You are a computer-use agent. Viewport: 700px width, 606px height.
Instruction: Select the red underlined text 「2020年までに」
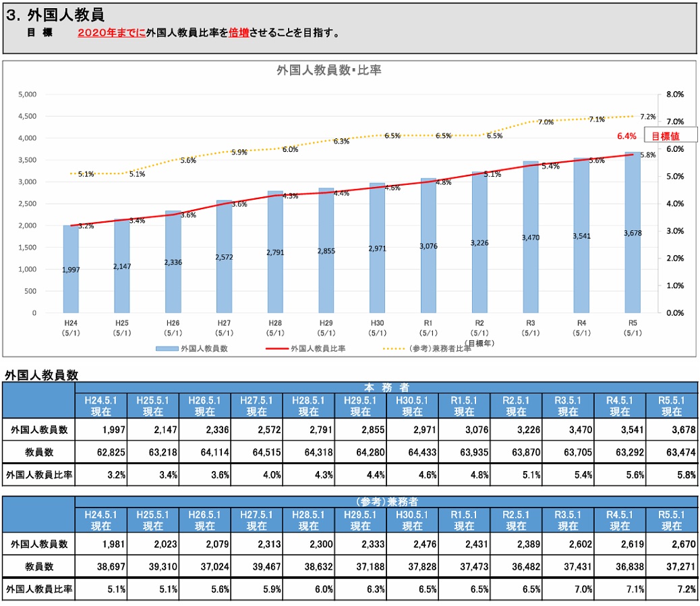111,32
